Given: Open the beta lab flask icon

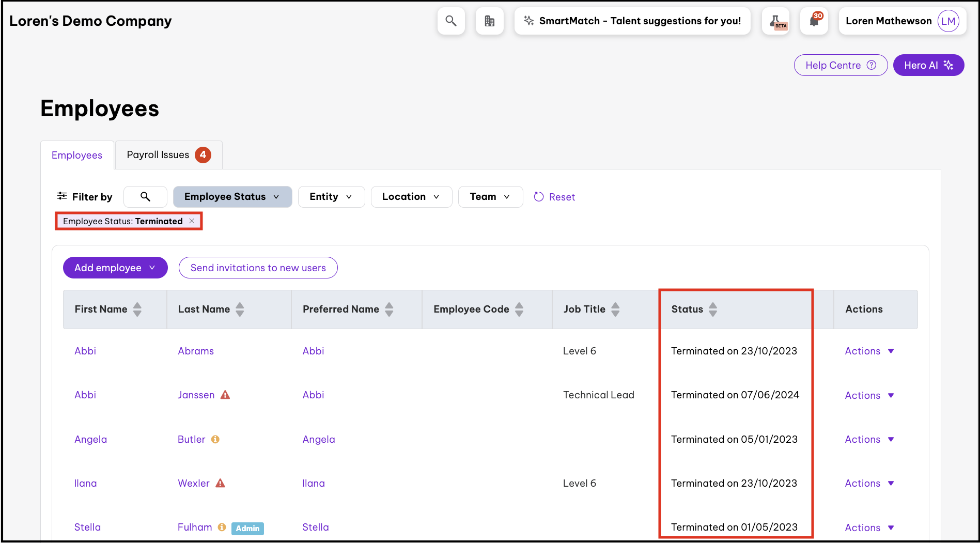Looking at the screenshot, I should tap(776, 21).
